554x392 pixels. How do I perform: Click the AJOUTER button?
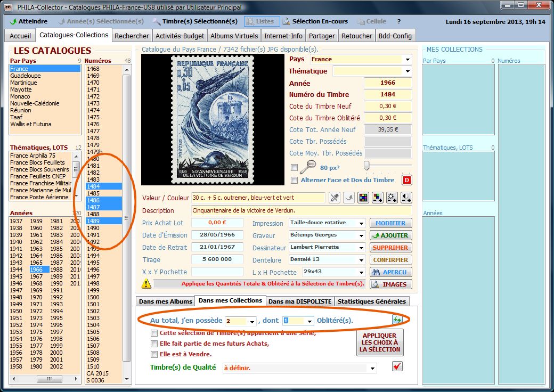pyautogui.click(x=391, y=235)
